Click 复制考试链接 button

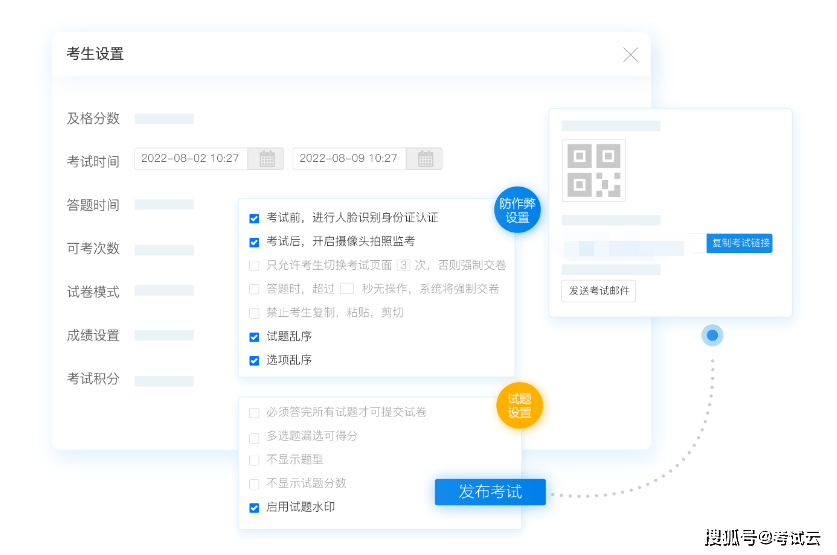point(739,243)
